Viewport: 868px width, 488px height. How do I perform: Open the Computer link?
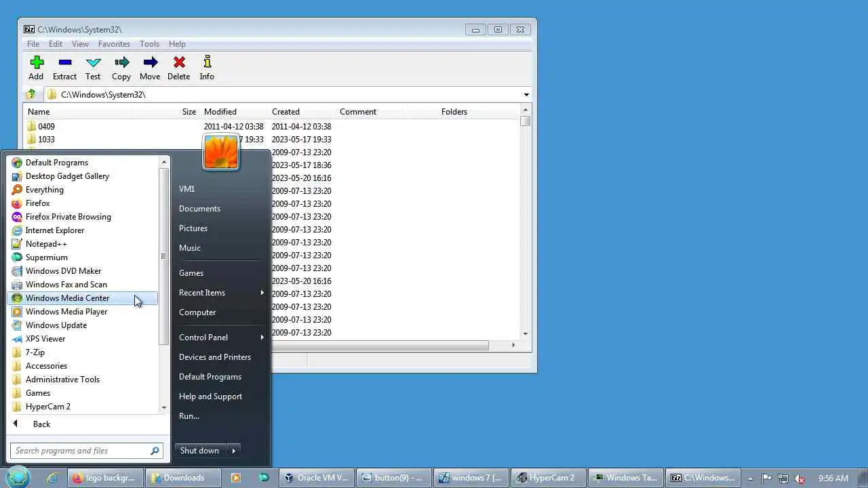[x=197, y=312]
